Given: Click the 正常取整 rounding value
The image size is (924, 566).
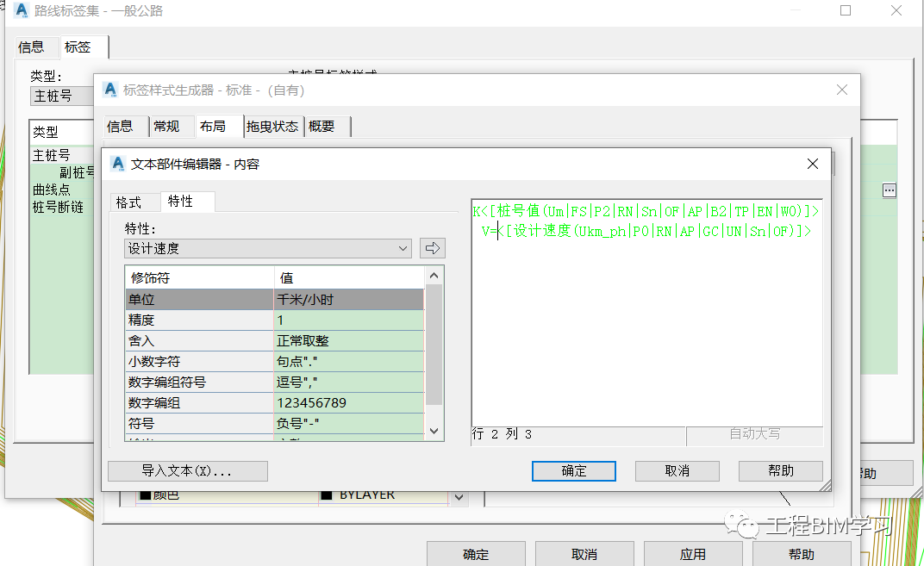Looking at the screenshot, I should tap(349, 340).
